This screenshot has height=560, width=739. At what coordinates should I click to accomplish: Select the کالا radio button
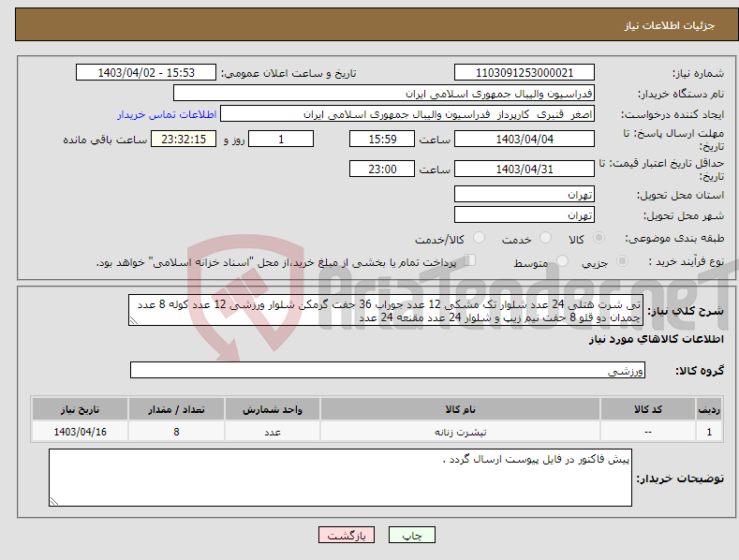point(599,238)
